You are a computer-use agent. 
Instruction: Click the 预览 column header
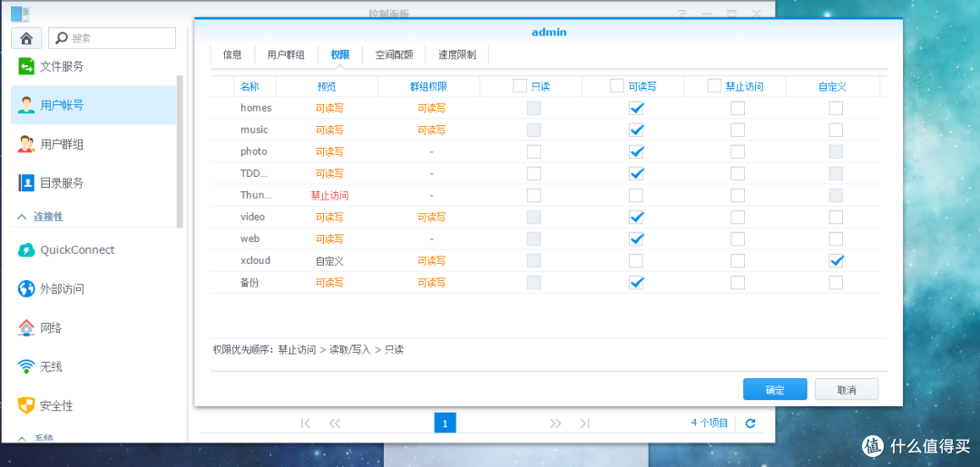pyautogui.click(x=327, y=87)
